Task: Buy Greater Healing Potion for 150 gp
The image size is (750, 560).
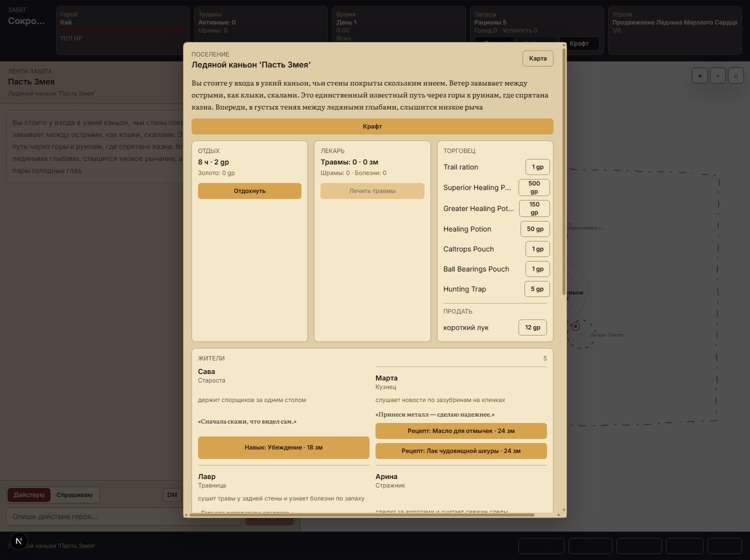Action: coord(534,208)
